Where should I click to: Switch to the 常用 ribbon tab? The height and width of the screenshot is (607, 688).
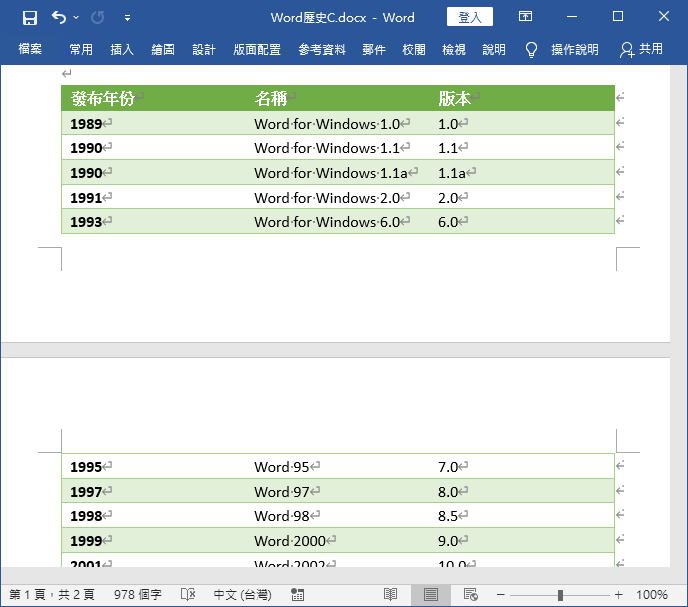81,49
